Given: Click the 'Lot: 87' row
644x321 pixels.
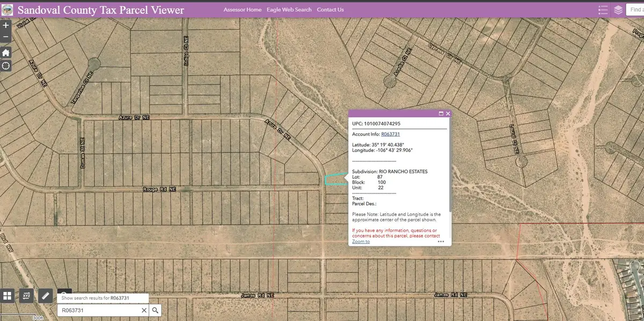Looking at the screenshot, I should 368,177.
